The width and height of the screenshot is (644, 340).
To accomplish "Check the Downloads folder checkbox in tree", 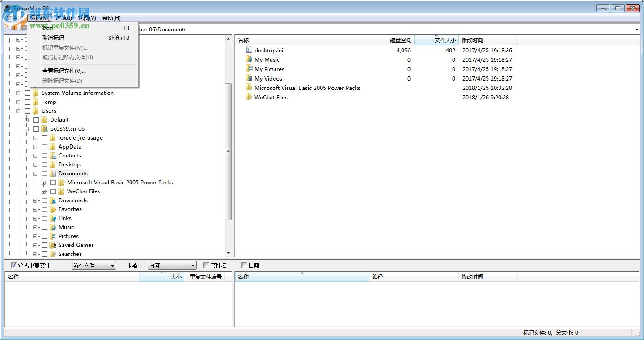I will click(x=44, y=200).
